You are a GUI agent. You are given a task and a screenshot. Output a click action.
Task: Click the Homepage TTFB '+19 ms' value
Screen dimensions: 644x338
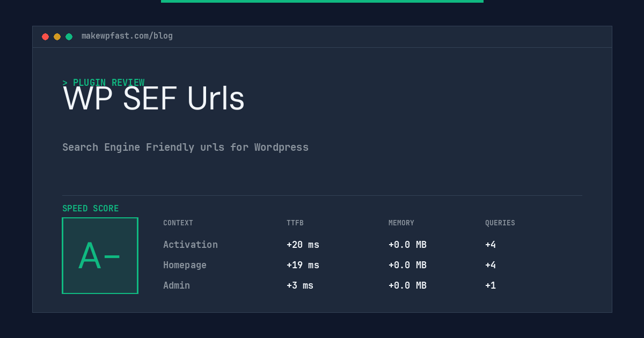(x=303, y=265)
